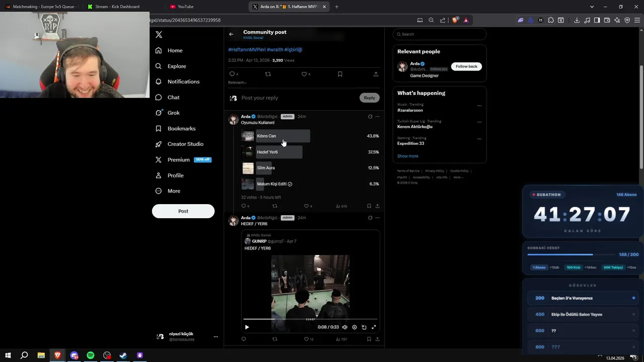Click the grey Reply button
Image resolution: width=644 pixels, height=362 pixels.
pos(369,98)
